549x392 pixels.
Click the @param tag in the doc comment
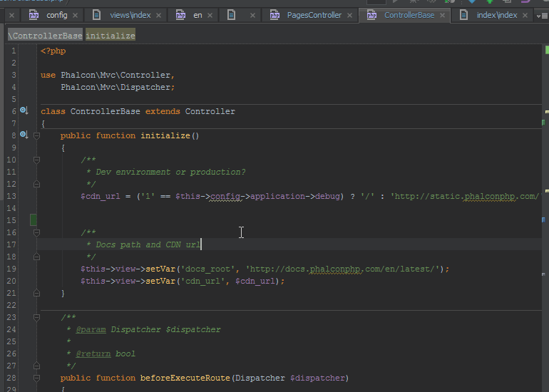[x=91, y=329]
